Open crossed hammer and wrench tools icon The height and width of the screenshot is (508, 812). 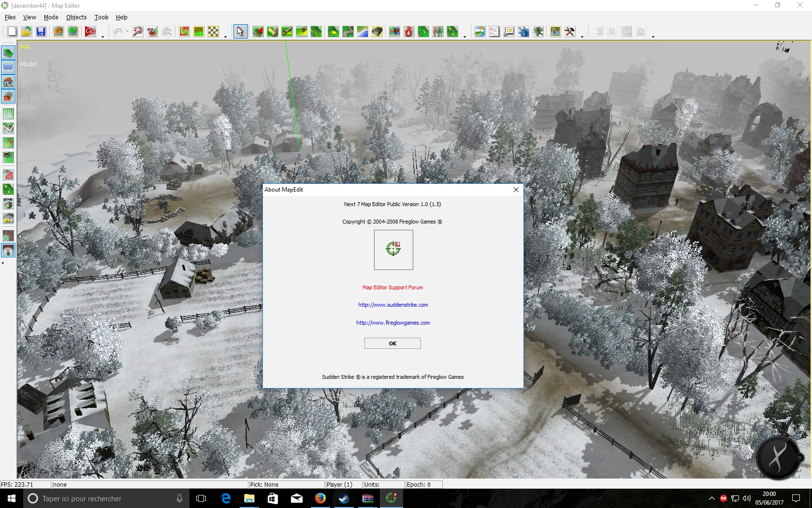pyautogui.click(x=570, y=32)
